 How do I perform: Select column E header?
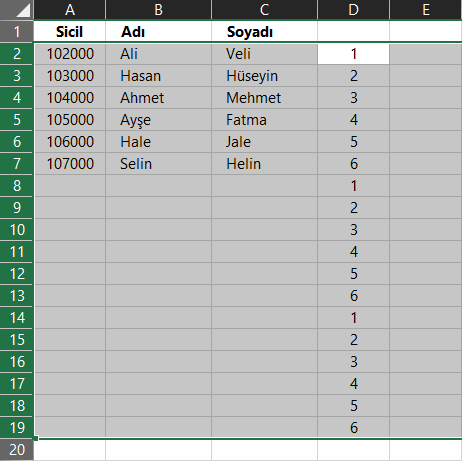(426, 10)
